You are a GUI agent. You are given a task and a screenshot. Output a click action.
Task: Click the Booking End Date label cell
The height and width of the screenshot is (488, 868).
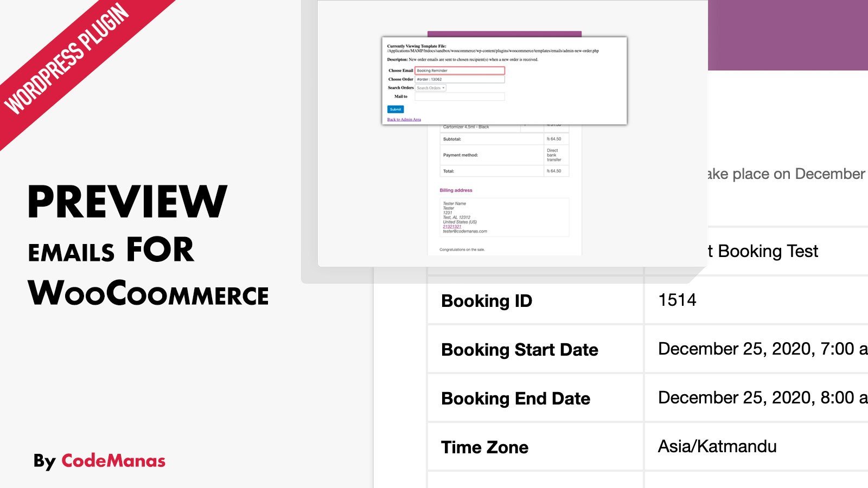tap(535, 398)
